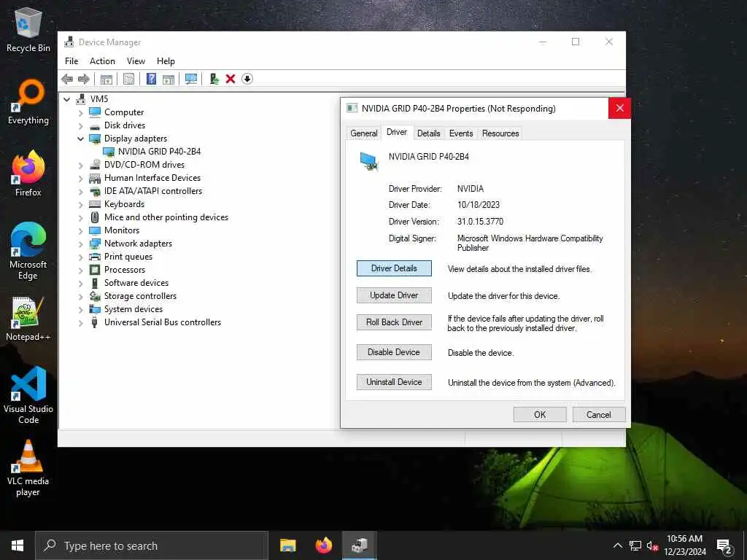
Task: Click Cancel in the Properties dialog
Action: pos(599,415)
